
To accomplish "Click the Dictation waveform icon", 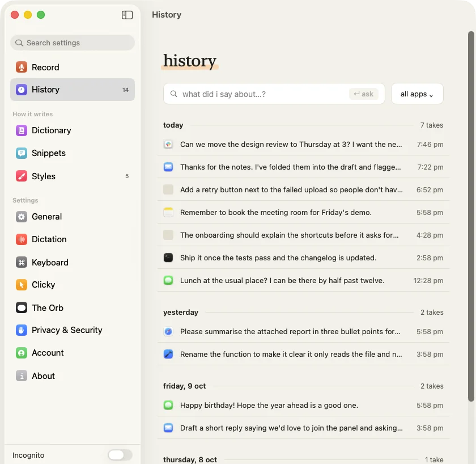I will (22, 239).
